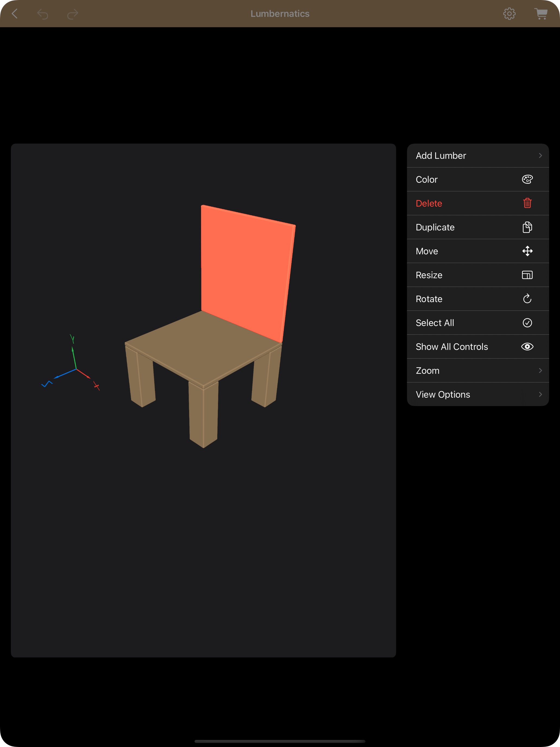Open the Color palette icon
The image size is (560, 747).
point(527,179)
